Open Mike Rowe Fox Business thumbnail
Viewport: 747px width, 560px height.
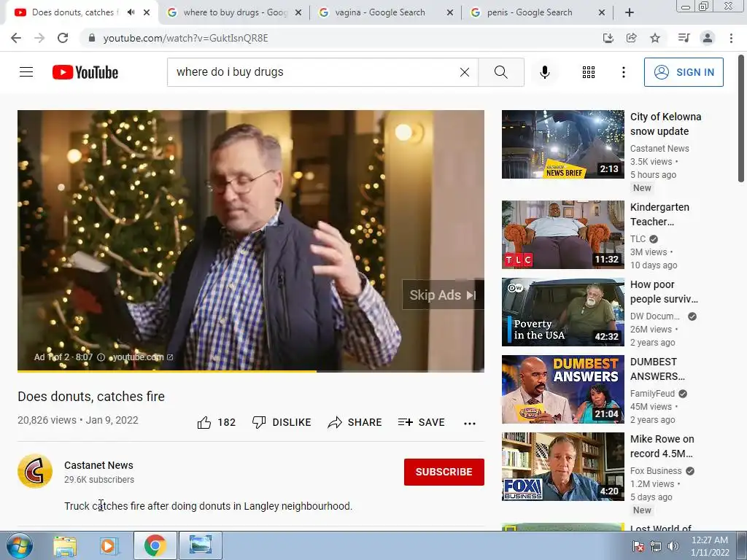562,467
